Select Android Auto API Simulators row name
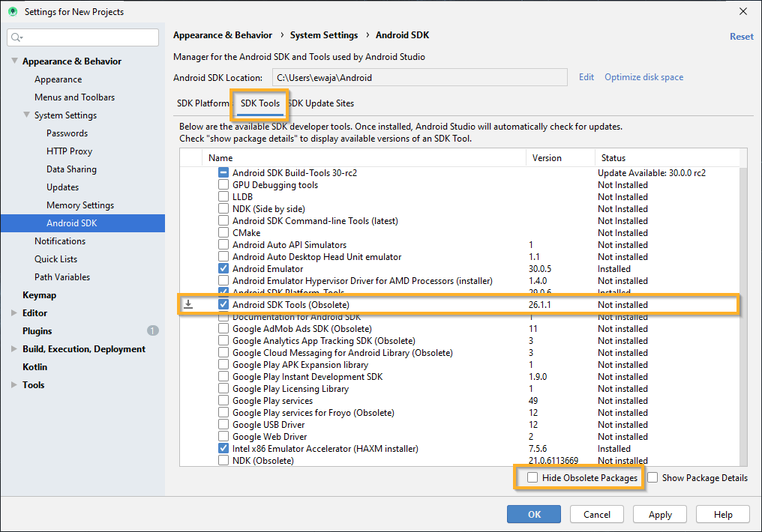762x532 pixels. 289,244
